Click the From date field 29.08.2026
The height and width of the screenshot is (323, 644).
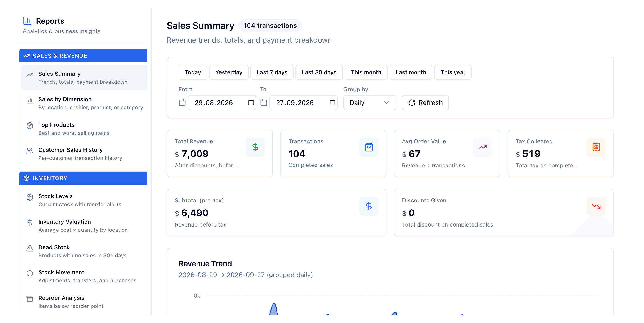(222, 103)
